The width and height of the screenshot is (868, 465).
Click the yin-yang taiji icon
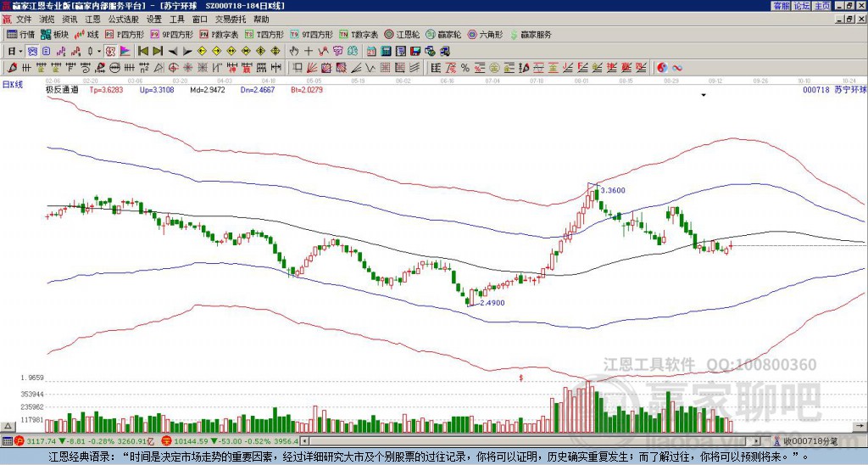[662, 68]
